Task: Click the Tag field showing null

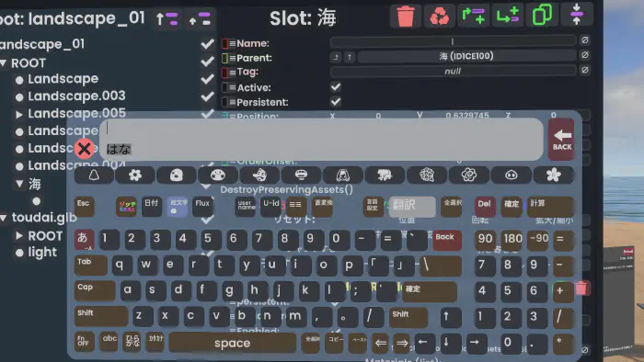Action: [453, 71]
